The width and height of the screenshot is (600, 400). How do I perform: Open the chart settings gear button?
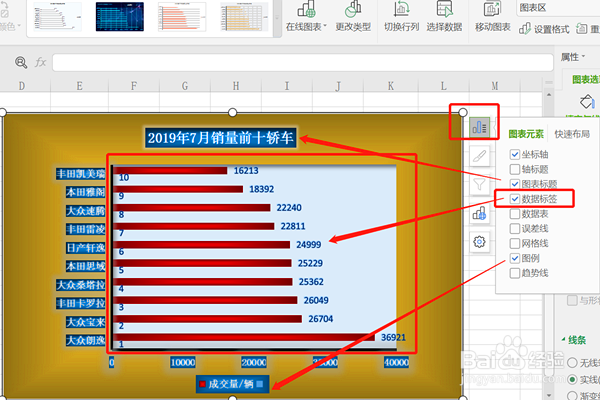click(x=479, y=242)
